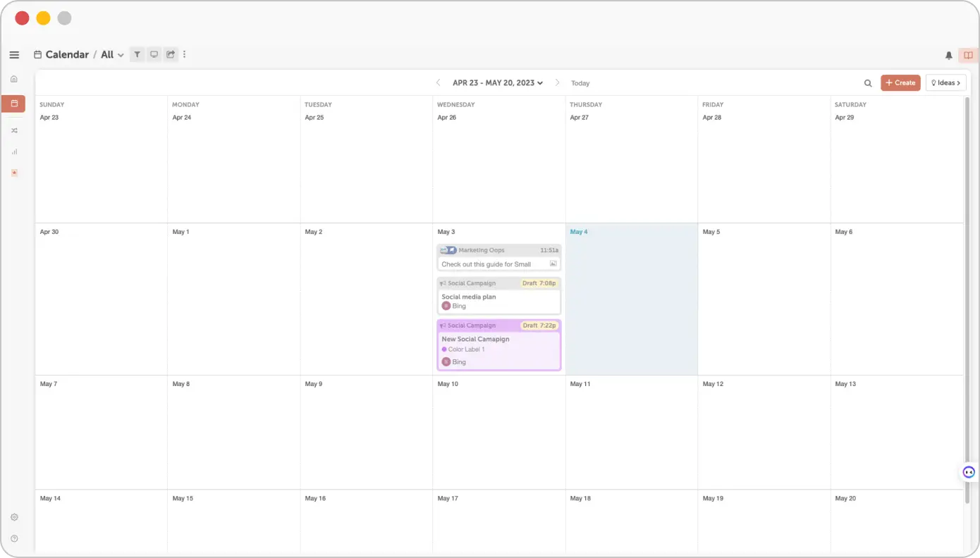The height and width of the screenshot is (558, 980).
Task: Open the three-dot overflow menu
Action: tap(184, 54)
